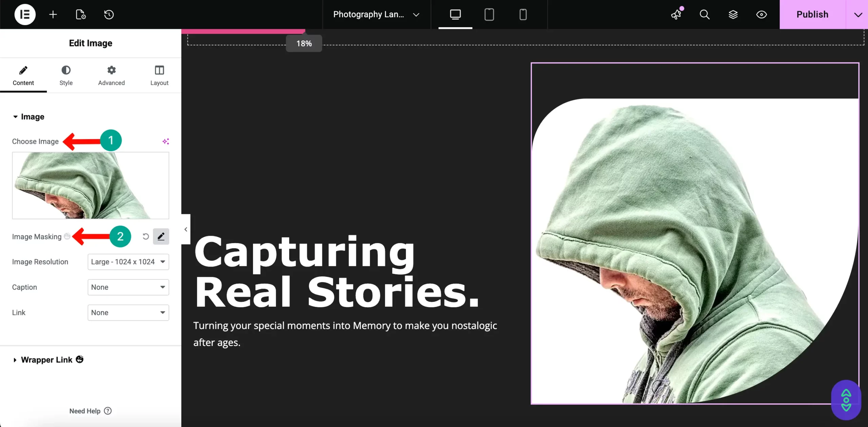Click the Publish button

pos(812,14)
